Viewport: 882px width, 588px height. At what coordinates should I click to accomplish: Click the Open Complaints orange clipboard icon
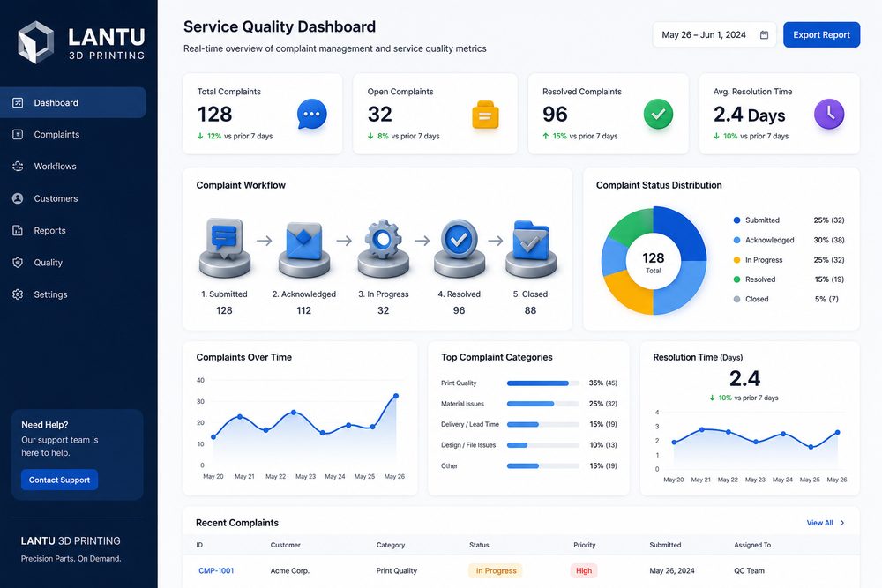pyautogui.click(x=485, y=115)
